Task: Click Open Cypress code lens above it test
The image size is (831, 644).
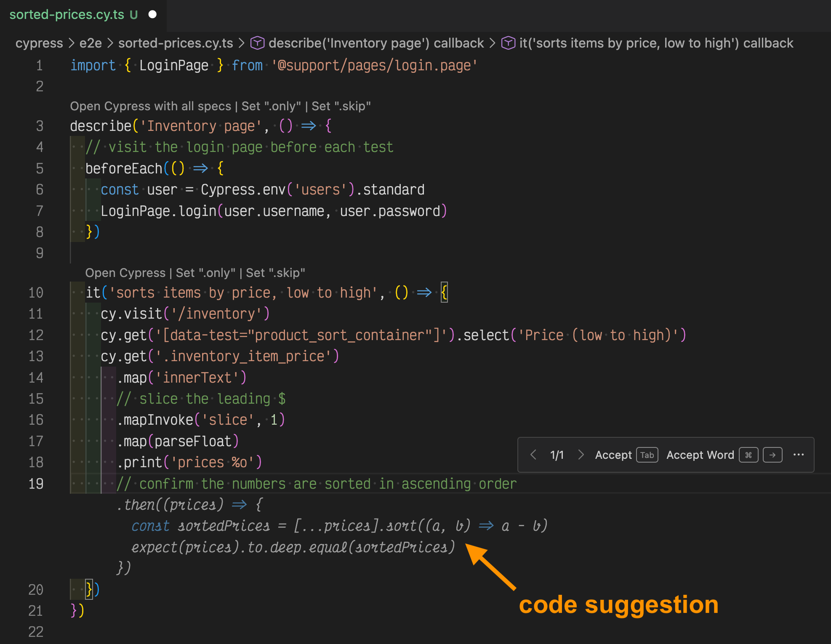Action: coord(125,273)
